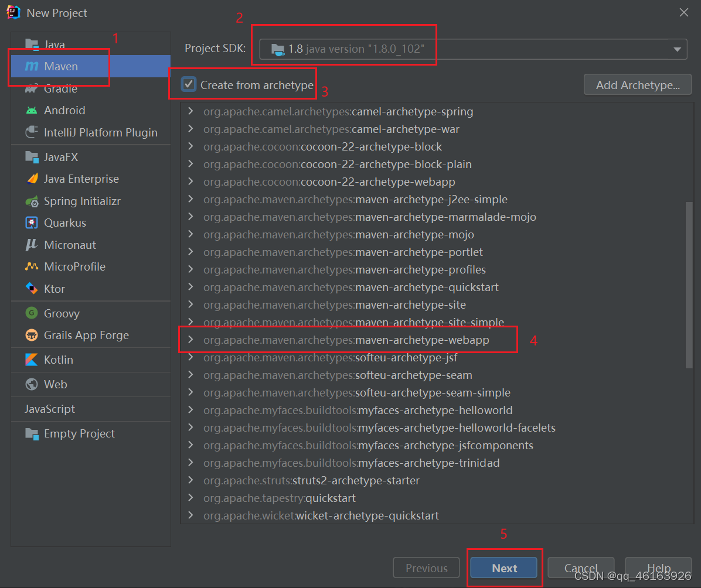The width and height of the screenshot is (701, 588).
Task: Click the Web globe icon
Action: (x=32, y=384)
